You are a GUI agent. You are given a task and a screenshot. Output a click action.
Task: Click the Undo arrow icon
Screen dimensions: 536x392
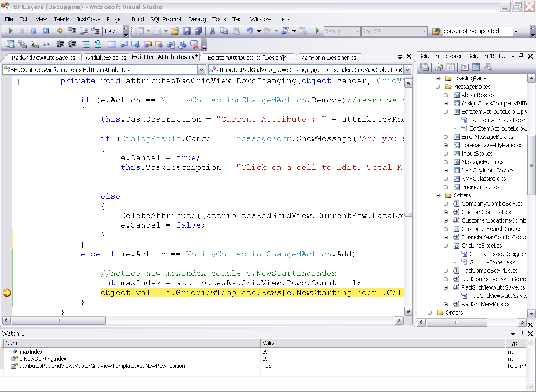[x=250, y=31]
